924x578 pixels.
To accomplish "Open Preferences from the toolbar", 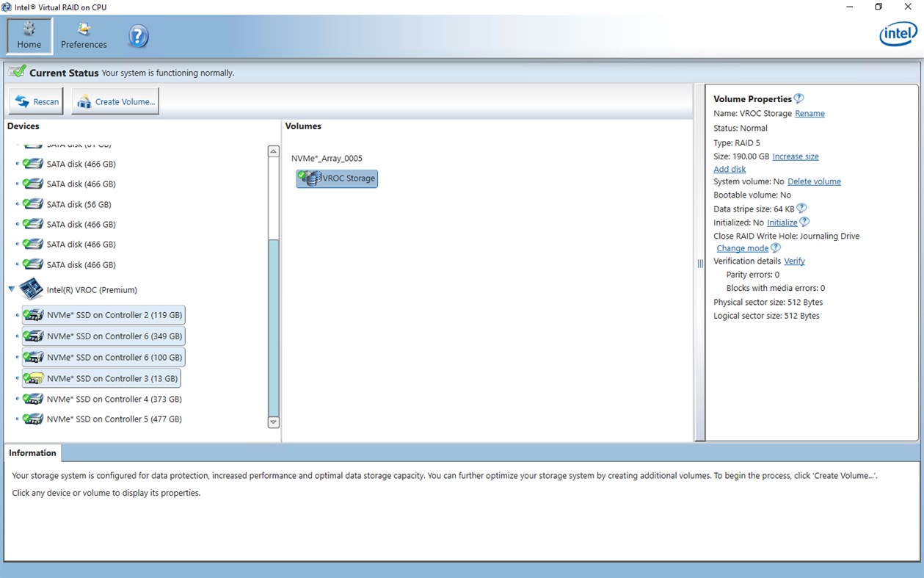I will [83, 34].
